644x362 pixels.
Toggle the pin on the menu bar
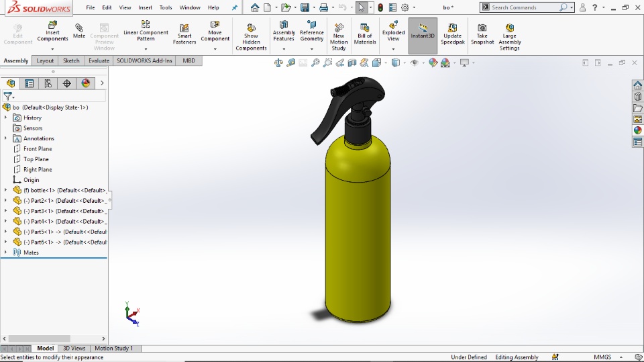tap(235, 7)
